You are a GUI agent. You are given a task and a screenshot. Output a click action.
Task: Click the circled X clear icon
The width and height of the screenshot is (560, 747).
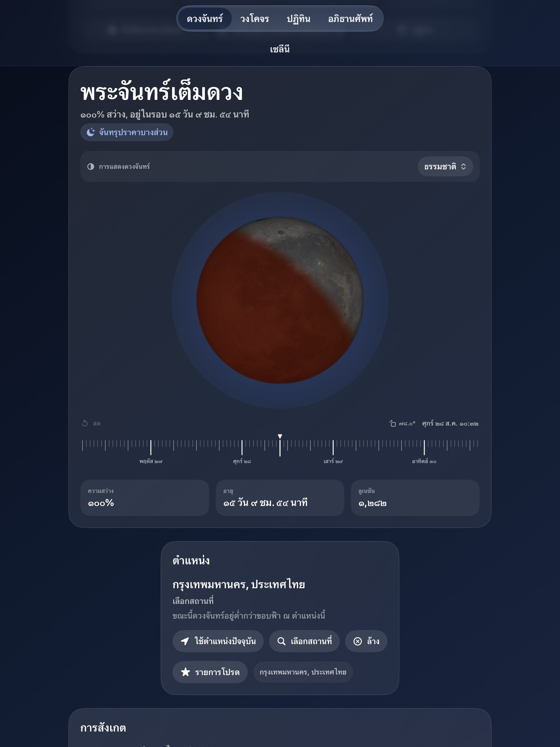(358, 641)
